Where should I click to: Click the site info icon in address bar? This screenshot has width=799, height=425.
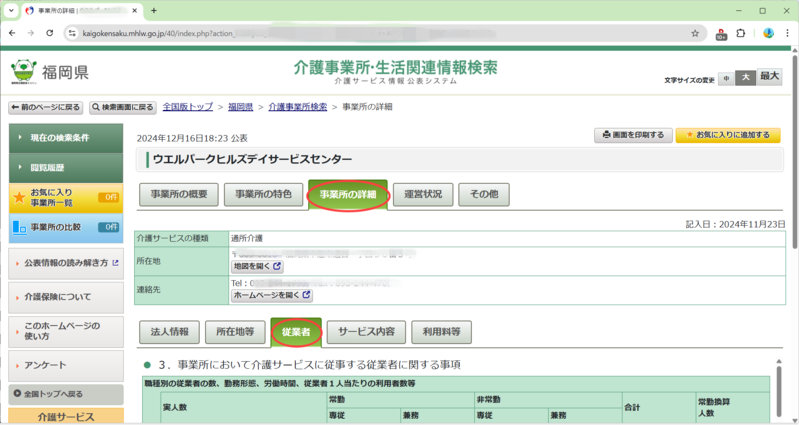(x=73, y=33)
